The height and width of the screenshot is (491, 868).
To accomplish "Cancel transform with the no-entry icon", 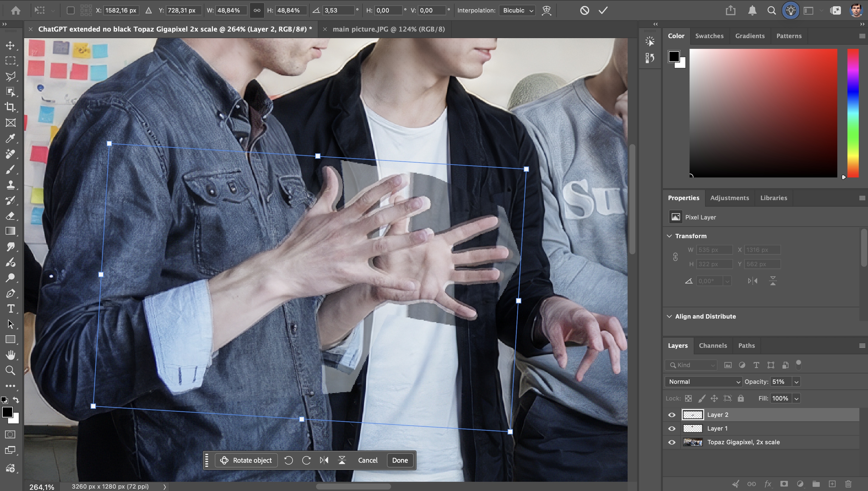I will 585,10.
